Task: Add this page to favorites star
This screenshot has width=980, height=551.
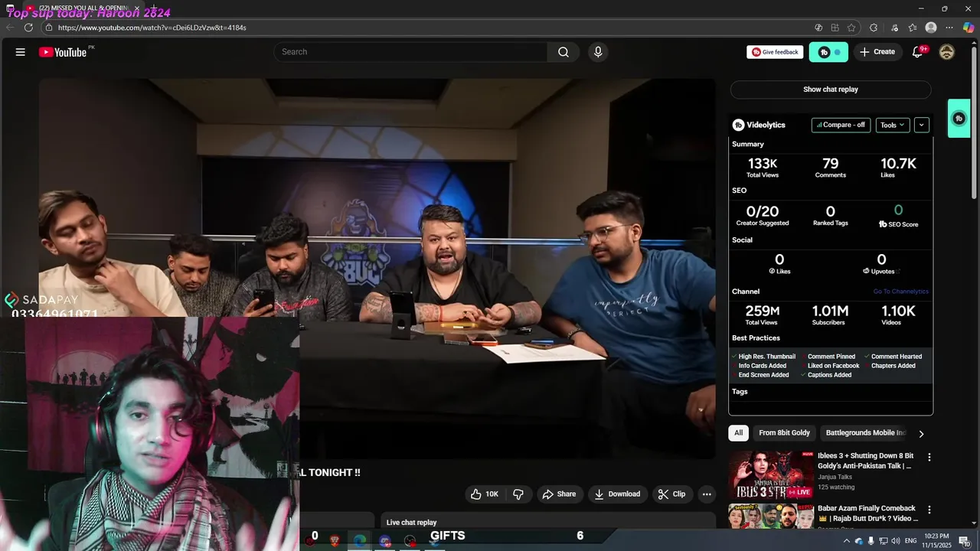Action: click(851, 28)
